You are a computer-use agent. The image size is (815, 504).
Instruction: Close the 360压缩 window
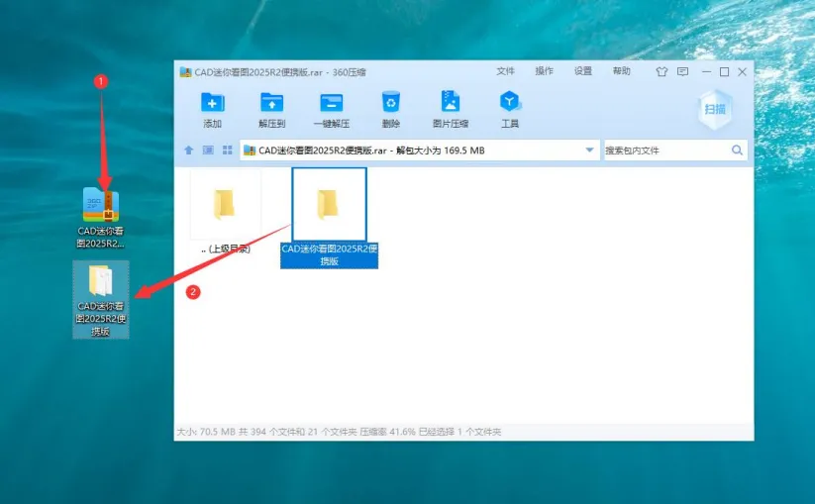pyautogui.click(x=743, y=71)
